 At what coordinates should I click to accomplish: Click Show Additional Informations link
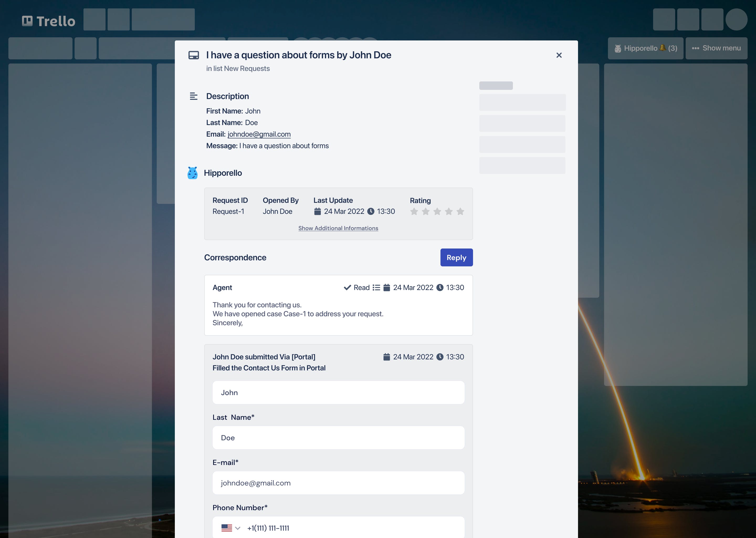(338, 228)
